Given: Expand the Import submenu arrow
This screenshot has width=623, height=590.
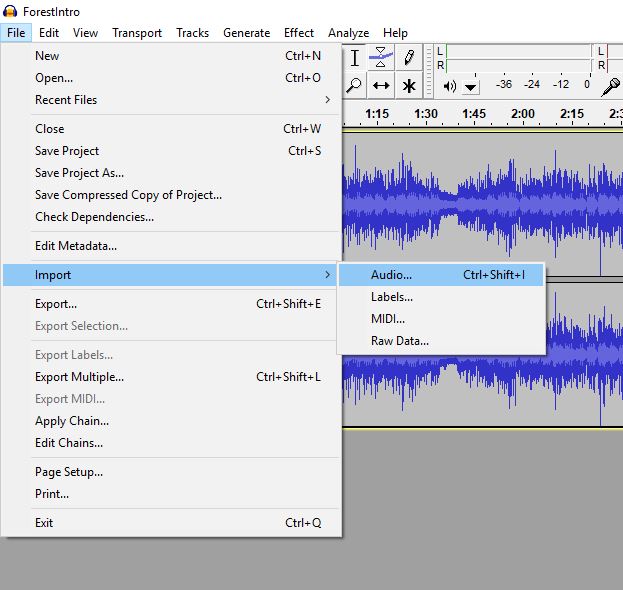Looking at the screenshot, I should pos(327,275).
